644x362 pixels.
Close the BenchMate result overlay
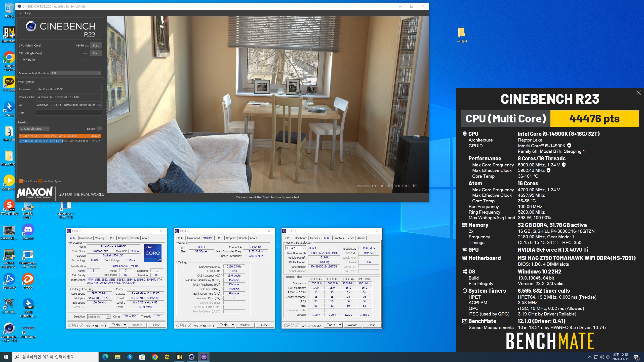(639, 93)
